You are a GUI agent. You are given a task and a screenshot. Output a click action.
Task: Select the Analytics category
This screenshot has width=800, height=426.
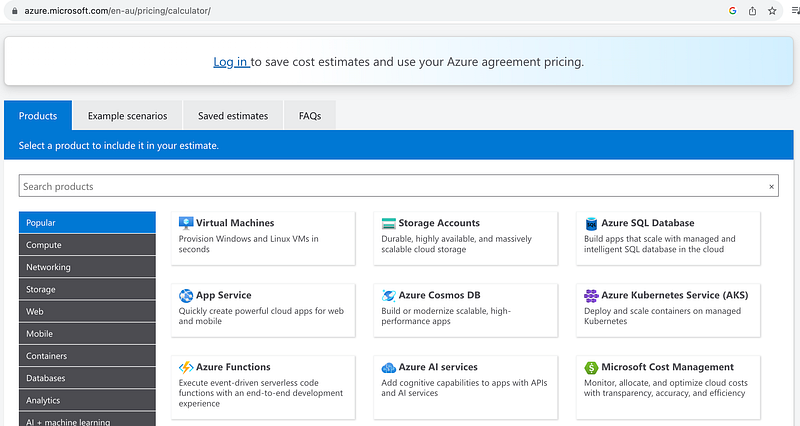click(87, 400)
